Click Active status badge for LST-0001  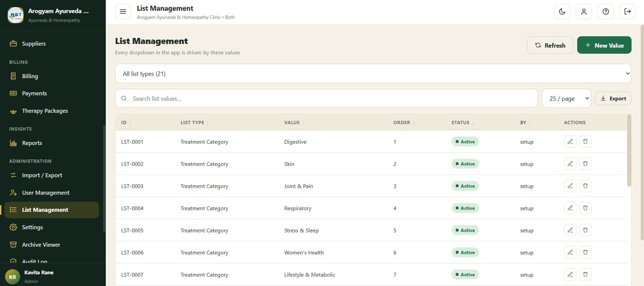click(x=465, y=141)
